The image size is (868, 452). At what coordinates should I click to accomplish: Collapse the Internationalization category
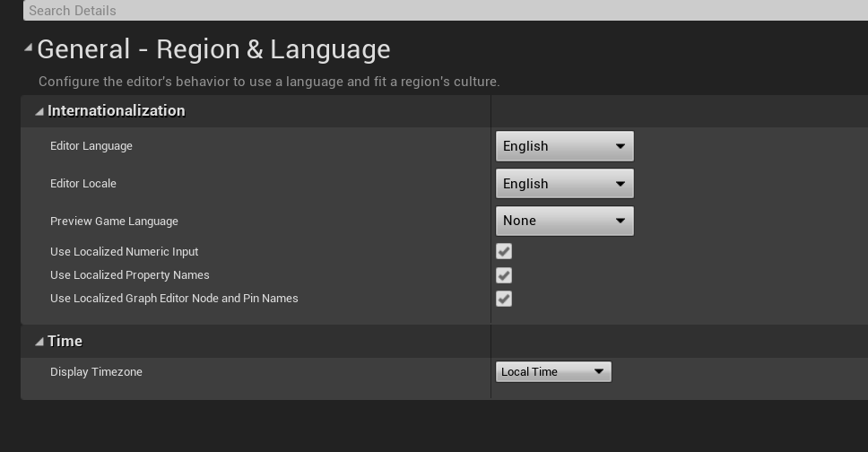[x=39, y=111]
